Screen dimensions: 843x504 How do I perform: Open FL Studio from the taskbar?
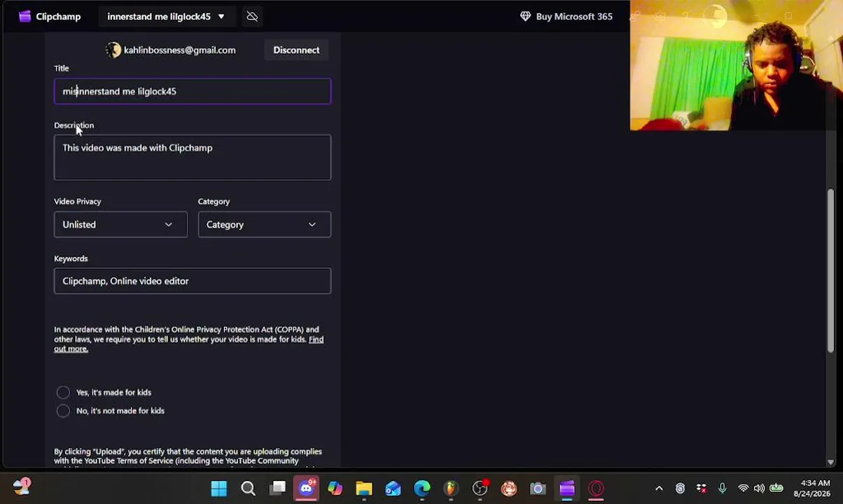pos(451,488)
